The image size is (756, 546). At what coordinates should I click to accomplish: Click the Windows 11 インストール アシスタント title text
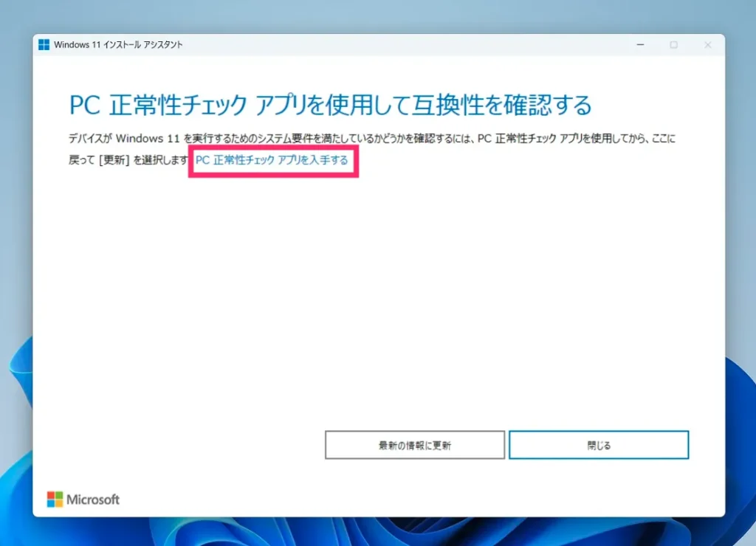(x=118, y=45)
